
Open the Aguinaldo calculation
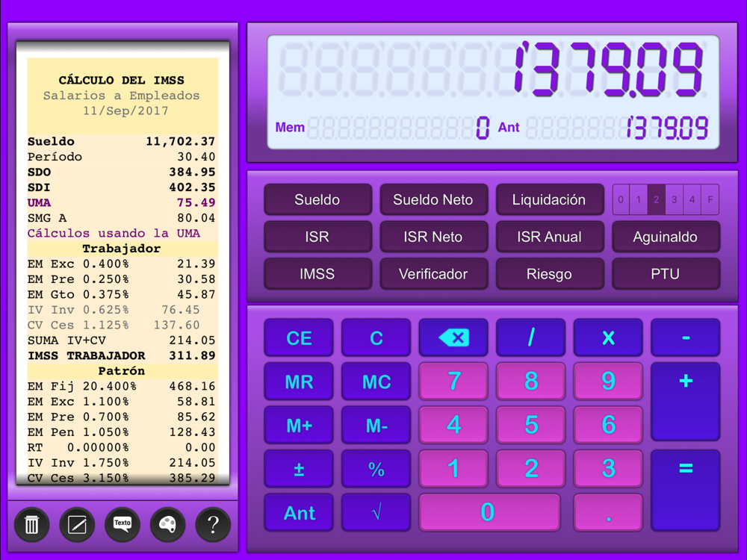click(x=666, y=237)
